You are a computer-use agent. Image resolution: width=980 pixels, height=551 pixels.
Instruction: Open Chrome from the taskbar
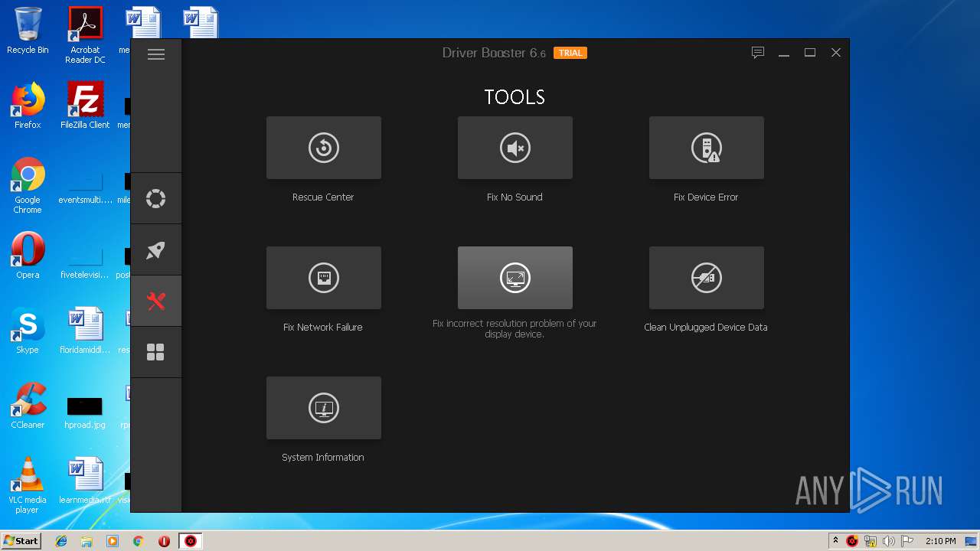(x=139, y=541)
